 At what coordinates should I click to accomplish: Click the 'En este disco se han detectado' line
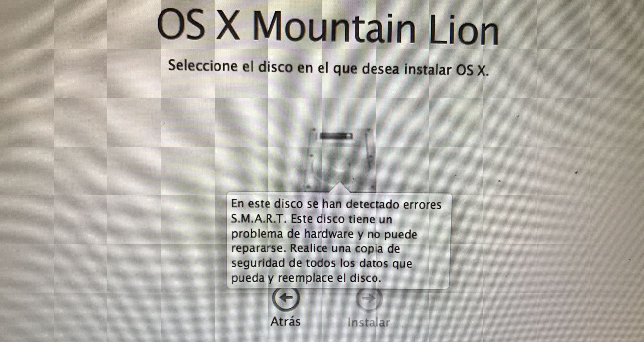coord(336,204)
